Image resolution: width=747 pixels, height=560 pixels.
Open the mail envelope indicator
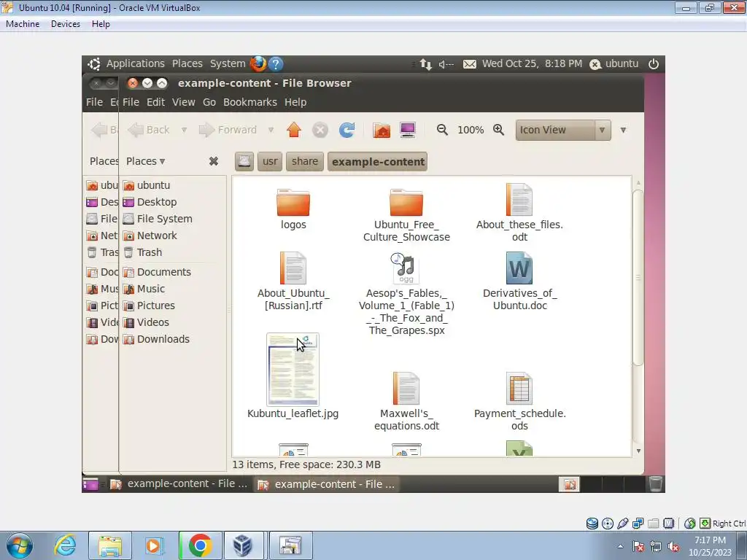click(469, 64)
